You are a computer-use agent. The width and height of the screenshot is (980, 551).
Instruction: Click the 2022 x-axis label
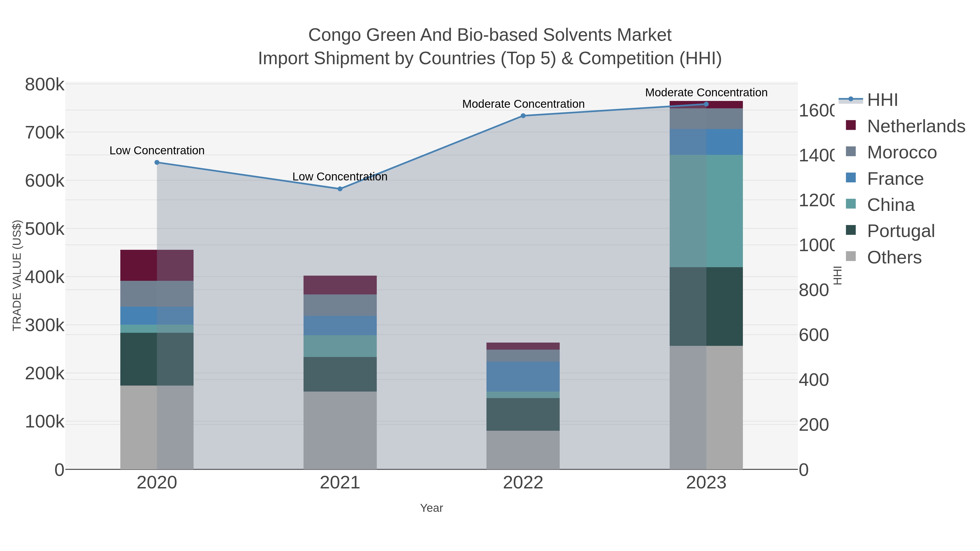click(x=523, y=483)
